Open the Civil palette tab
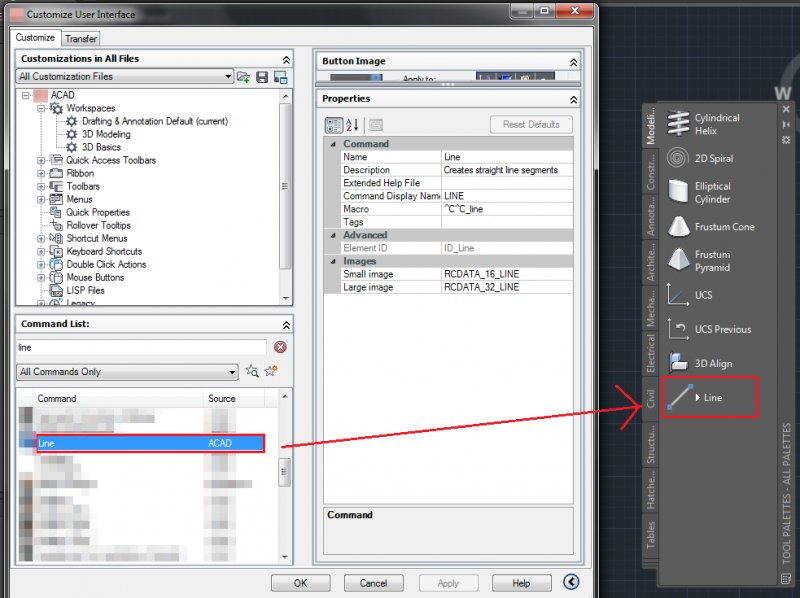 [650, 398]
